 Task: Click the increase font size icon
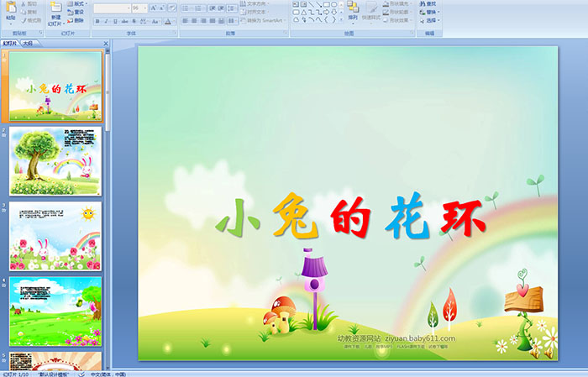tap(152, 8)
